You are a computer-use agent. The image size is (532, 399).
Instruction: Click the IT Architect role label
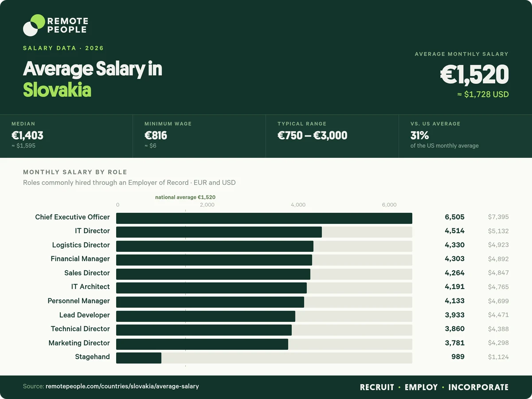pyautogui.click(x=90, y=287)
